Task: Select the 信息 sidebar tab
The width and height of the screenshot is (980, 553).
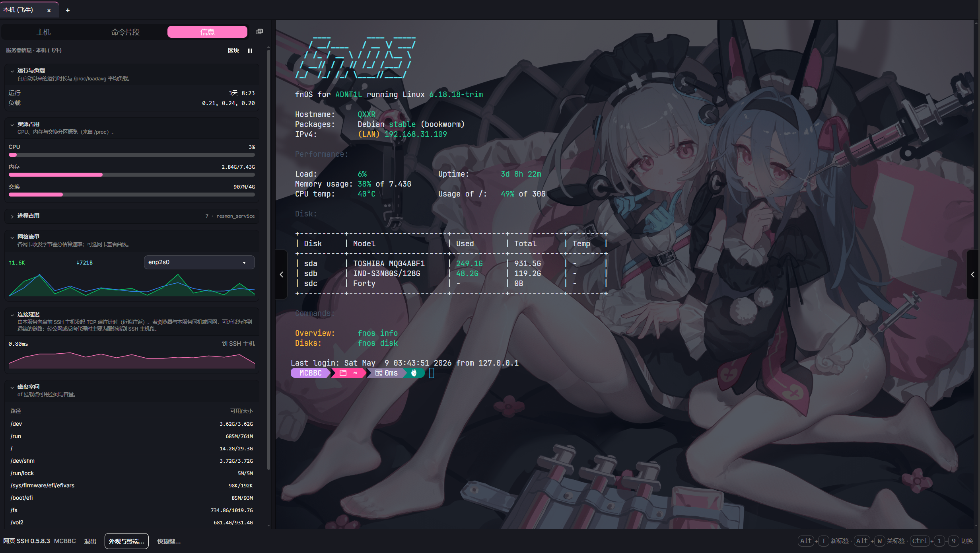Action: coord(207,32)
